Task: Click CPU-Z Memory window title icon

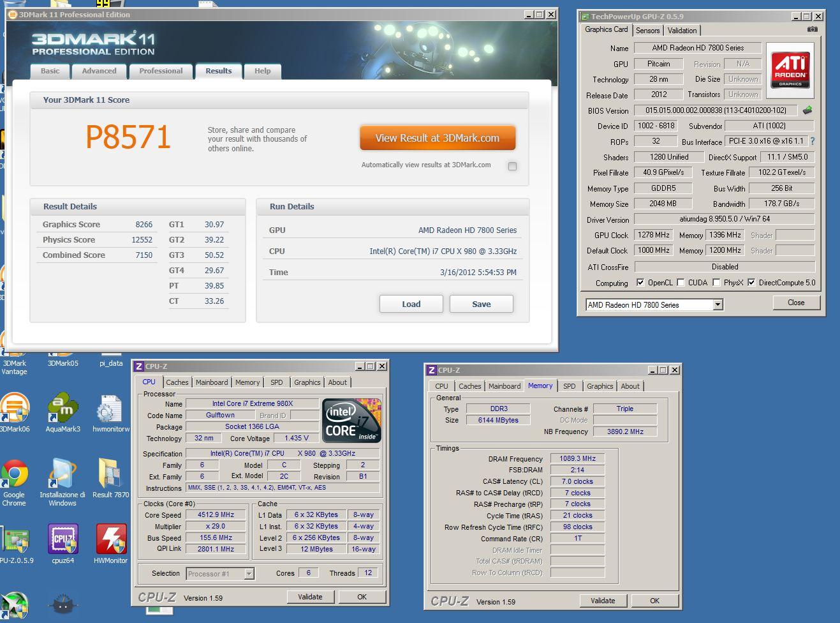Action: point(431,370)
